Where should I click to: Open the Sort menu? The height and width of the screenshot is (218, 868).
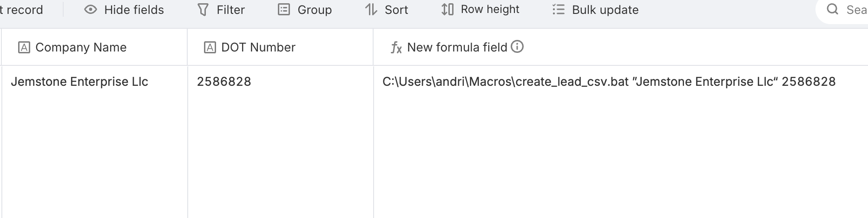[x=387, y=10]
